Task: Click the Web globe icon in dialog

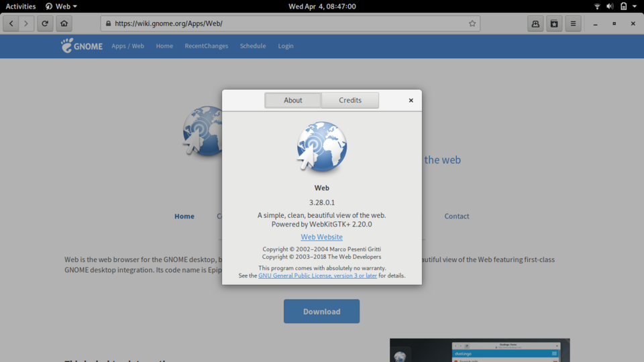Action: pyautogui.click(x=321, y=147)
